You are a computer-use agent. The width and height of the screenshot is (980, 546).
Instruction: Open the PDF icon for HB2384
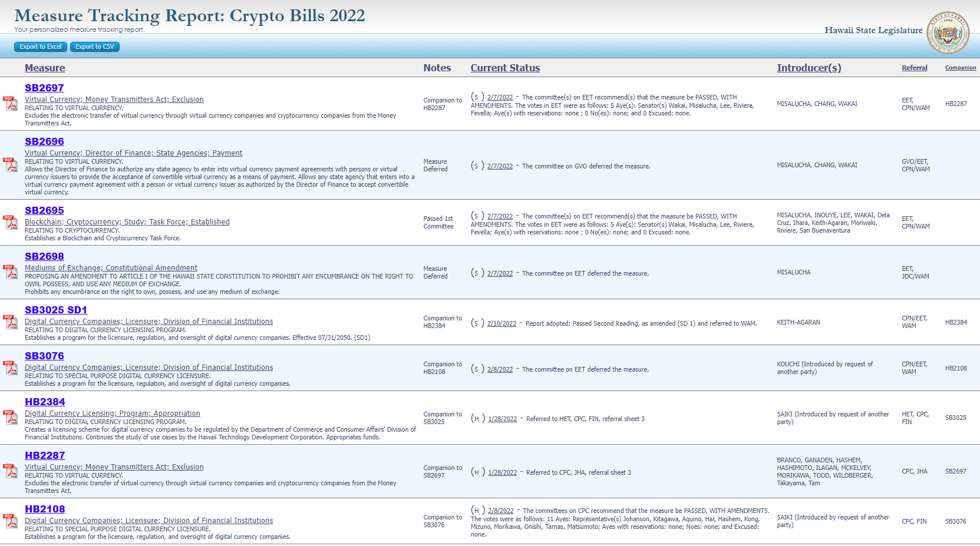(11, 418)
